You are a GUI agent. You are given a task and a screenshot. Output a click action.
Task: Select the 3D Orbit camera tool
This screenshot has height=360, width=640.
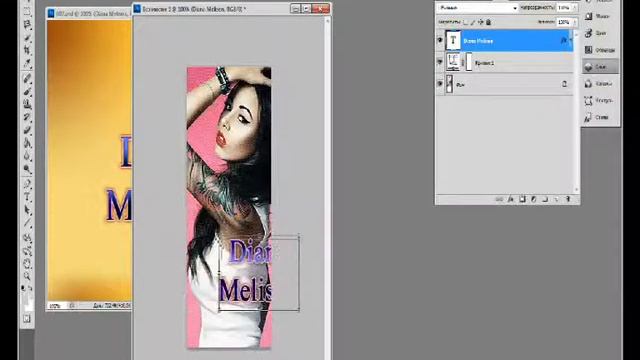(27, 251)
